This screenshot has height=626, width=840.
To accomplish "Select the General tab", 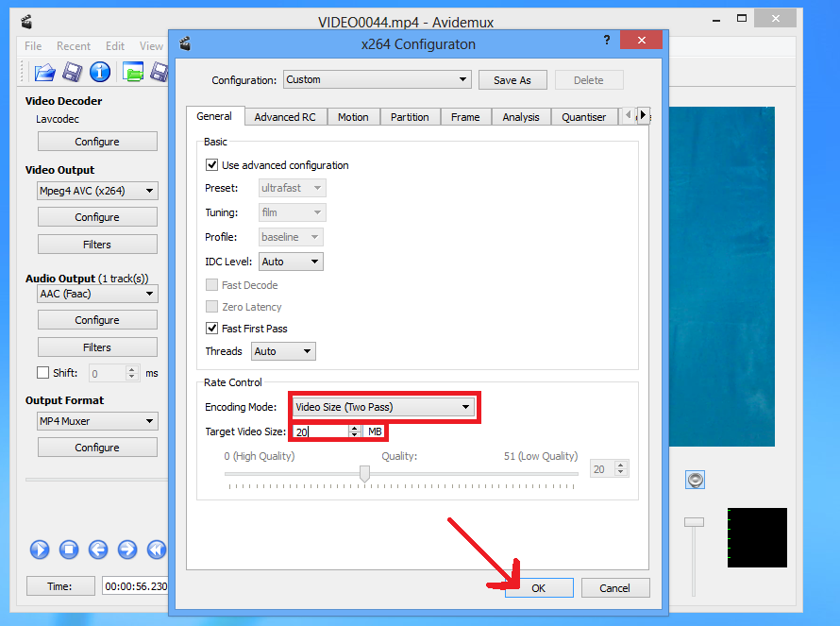I will [214, 116].
